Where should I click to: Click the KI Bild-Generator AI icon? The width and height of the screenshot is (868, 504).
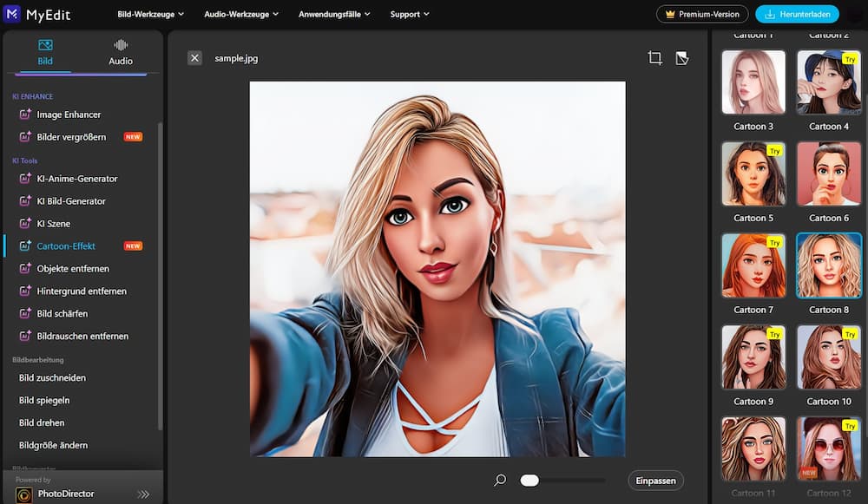click(25, 201)
